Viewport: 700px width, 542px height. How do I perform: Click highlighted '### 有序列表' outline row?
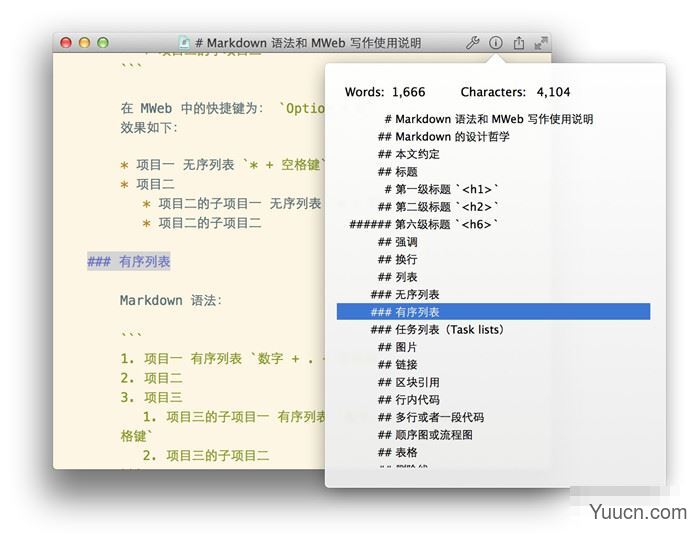click(493, 312)
